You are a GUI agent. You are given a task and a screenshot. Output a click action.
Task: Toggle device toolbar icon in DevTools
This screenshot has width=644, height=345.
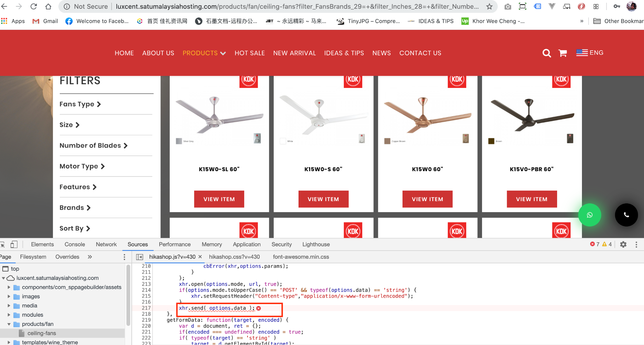(14, 244)
